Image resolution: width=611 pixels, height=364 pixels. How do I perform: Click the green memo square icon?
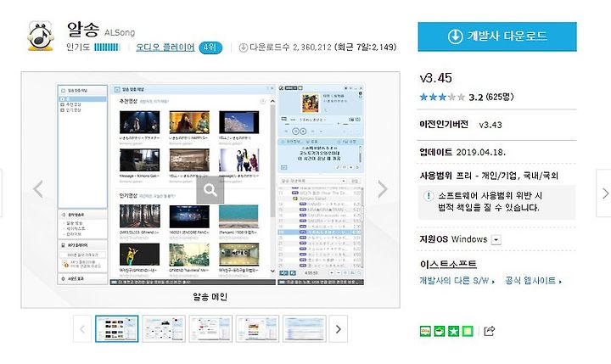(x=468, y=331)
